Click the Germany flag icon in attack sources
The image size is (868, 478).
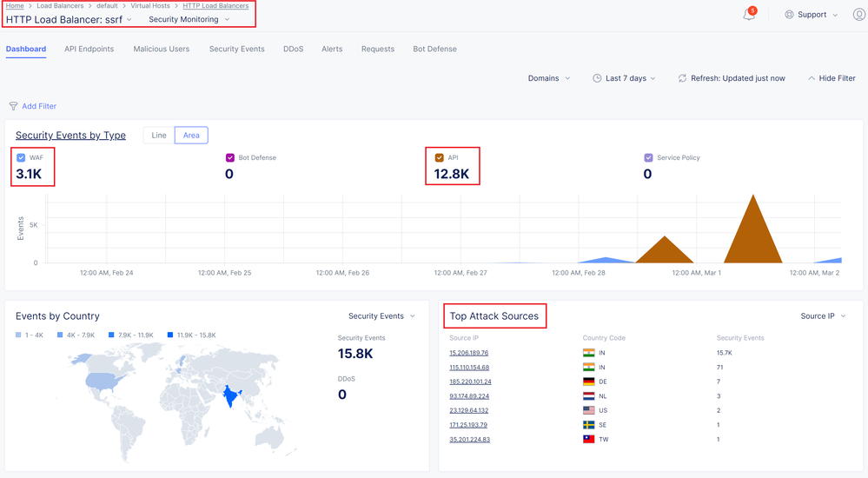point(588,382)
